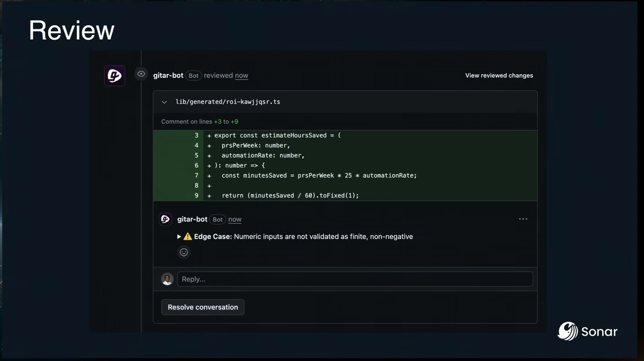Click the Sonar logo icon
Viewport: 644px width, 361px height.
coord(568,331)
